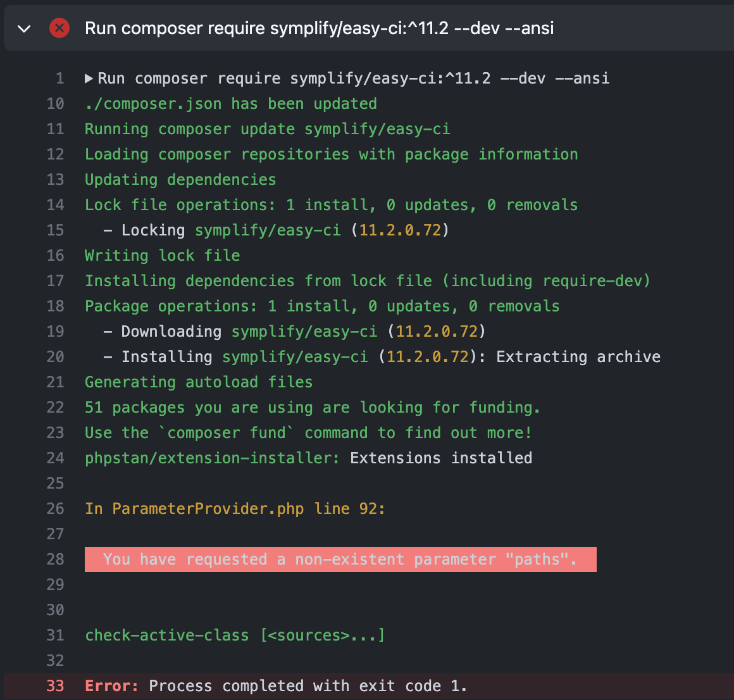
Task: Select line number 26
Action: [x=55, y=508]
